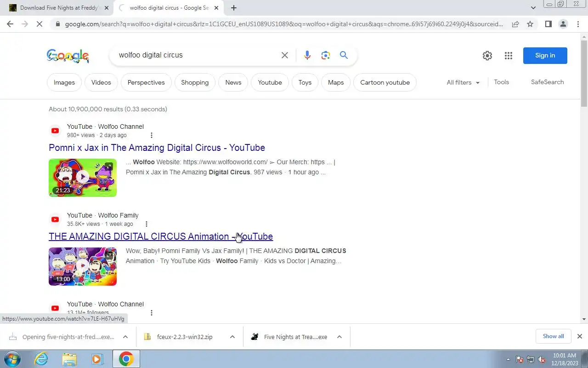The height and width of the screenshot is (368, 588).
Task: Select the Toys filter chip
Action: 305,82
